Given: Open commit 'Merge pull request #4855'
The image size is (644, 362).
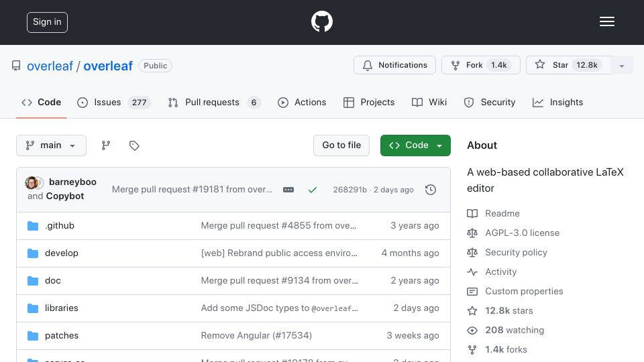Looking at the screenshot, I should point(278,225).
